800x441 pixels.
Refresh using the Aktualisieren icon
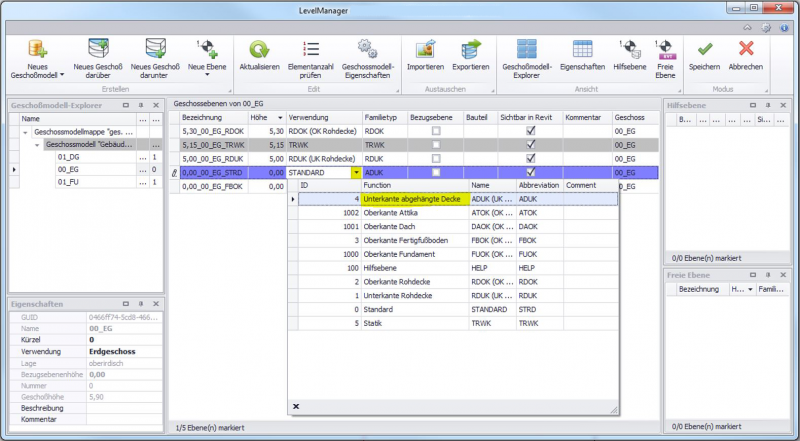260,48
